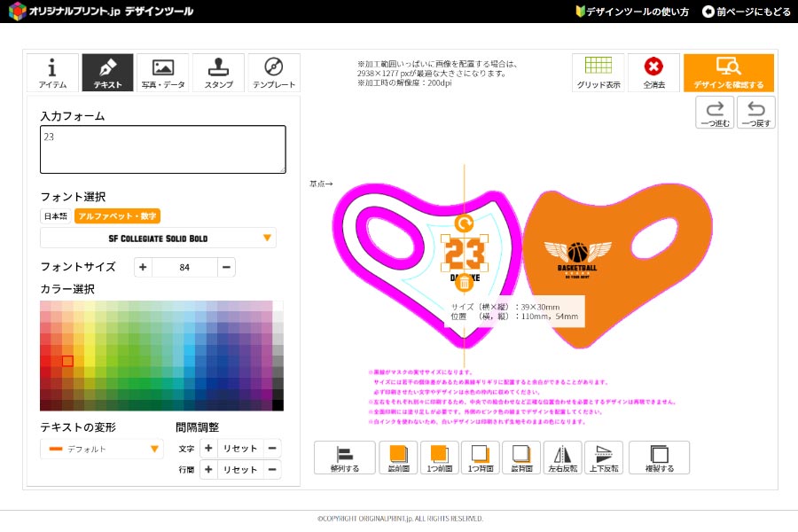
Task: Open デザインツールの使い方 link
Action: click(x=632, y=12)
